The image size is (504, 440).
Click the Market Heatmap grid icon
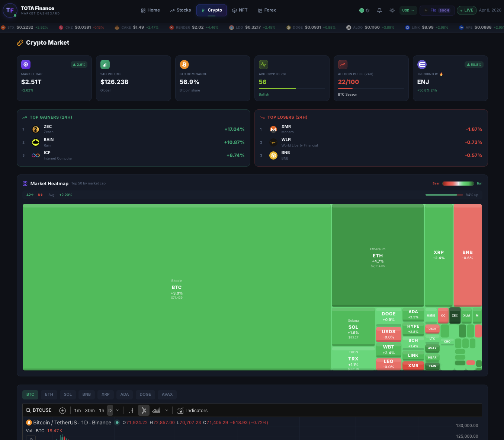pos(25,183)
